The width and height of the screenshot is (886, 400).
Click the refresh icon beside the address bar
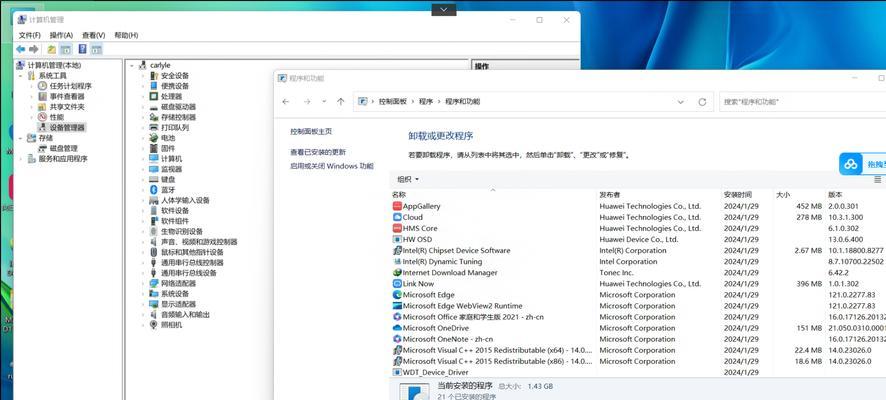[702, 102]
